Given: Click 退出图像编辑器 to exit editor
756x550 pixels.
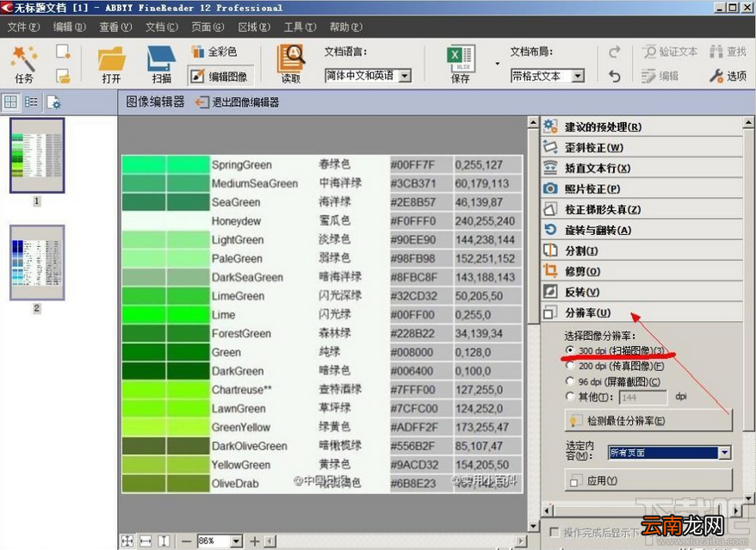Looking at the screenshot, I should (238, 102).
